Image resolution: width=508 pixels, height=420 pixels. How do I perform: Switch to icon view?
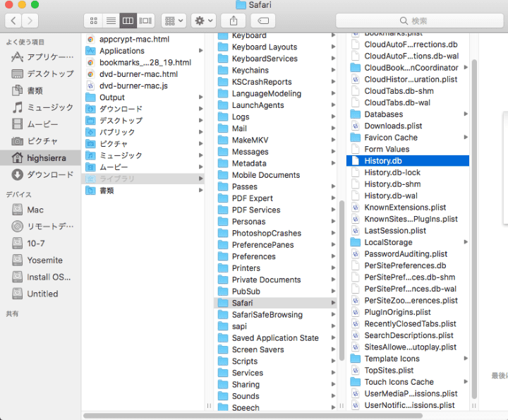click(x=94, y=20)
